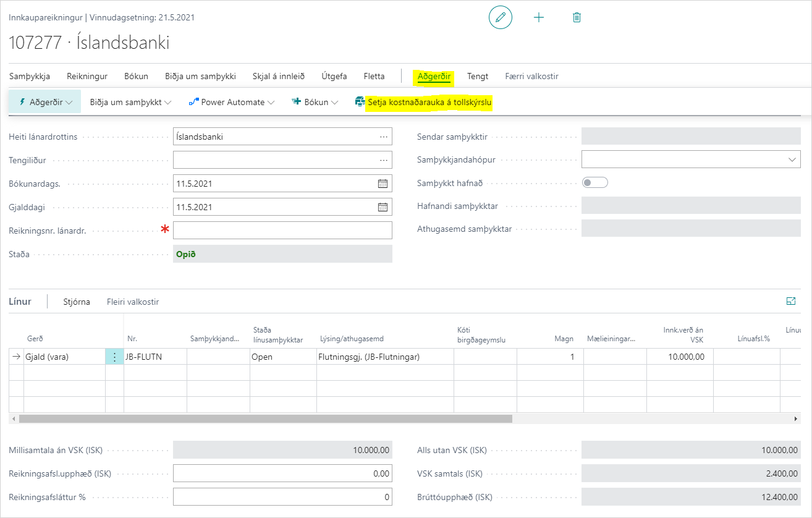Open the Bókun dropdown in the action bar
Viewport: 812px width, 518px height.
(x=315, y=102)
